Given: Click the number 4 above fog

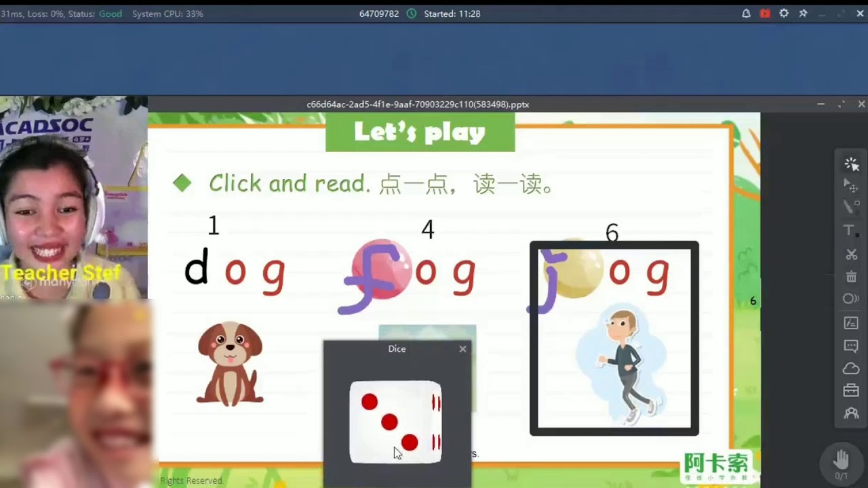Looking at the screenshot, I should pyautogui.click(x=427, y=230).
